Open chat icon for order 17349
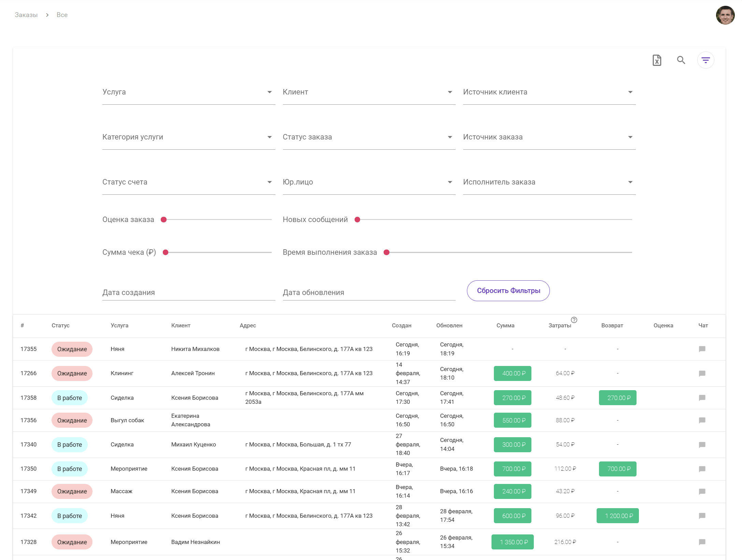The height and width of the screenshot is (560, 742). point(702,491)
